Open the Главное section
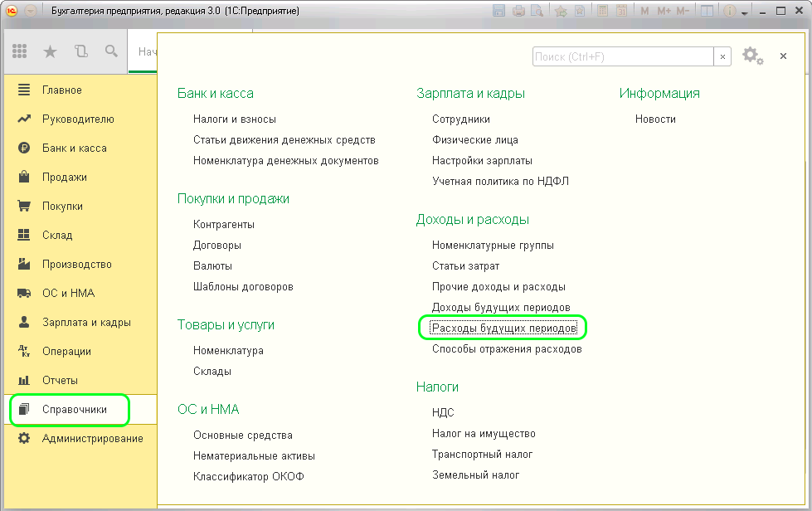Screen dimensions: 812x511 62,90
